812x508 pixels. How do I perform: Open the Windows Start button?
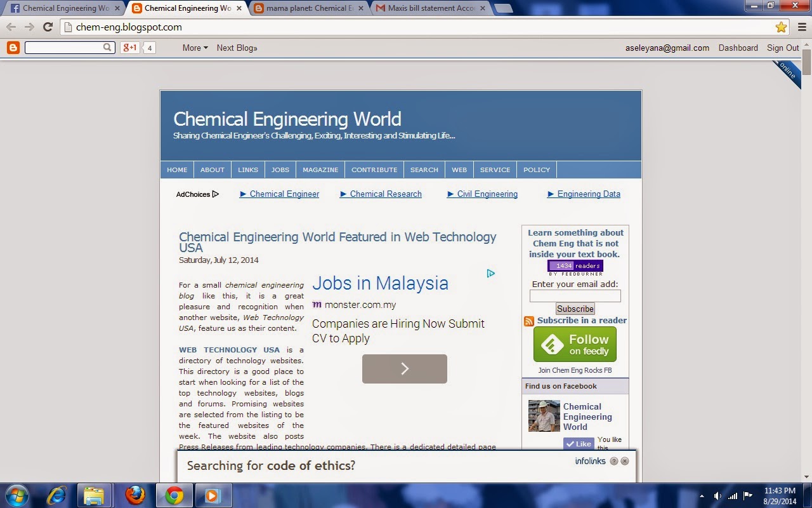(16, 495)
